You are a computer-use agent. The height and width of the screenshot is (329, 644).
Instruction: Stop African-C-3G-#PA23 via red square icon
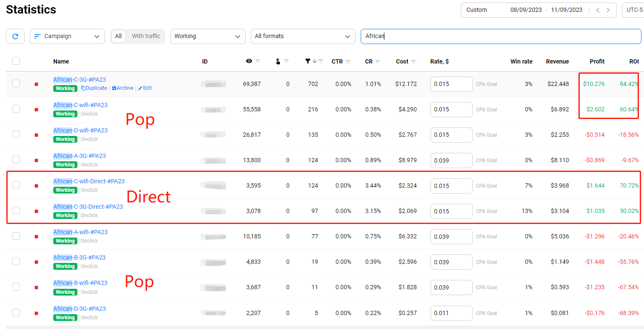coord(36,84)
